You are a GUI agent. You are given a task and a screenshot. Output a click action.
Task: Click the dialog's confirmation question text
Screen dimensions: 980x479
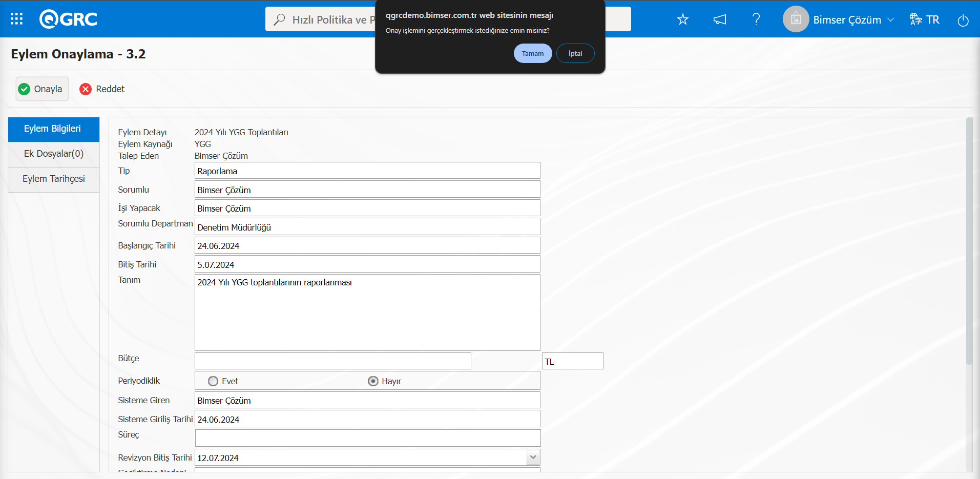click(468, 30)
